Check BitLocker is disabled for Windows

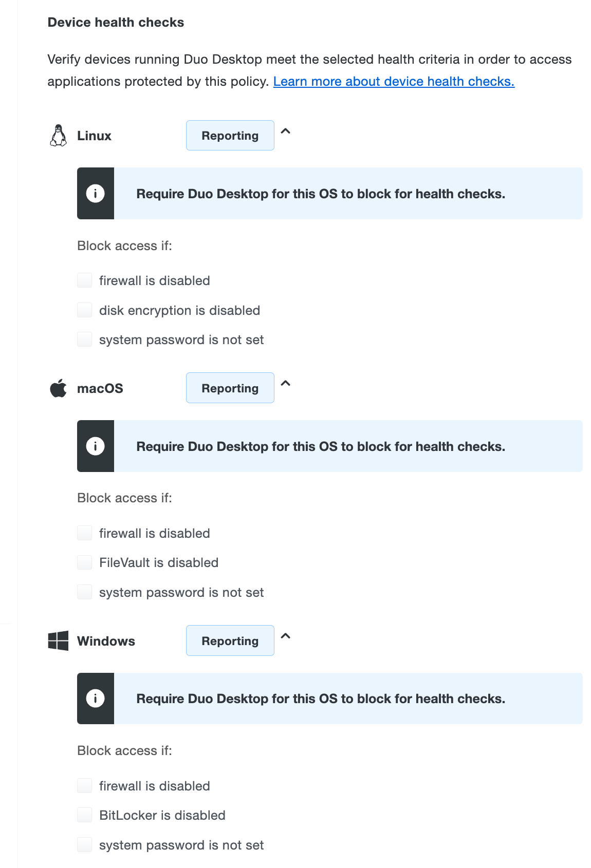(84, 815)
